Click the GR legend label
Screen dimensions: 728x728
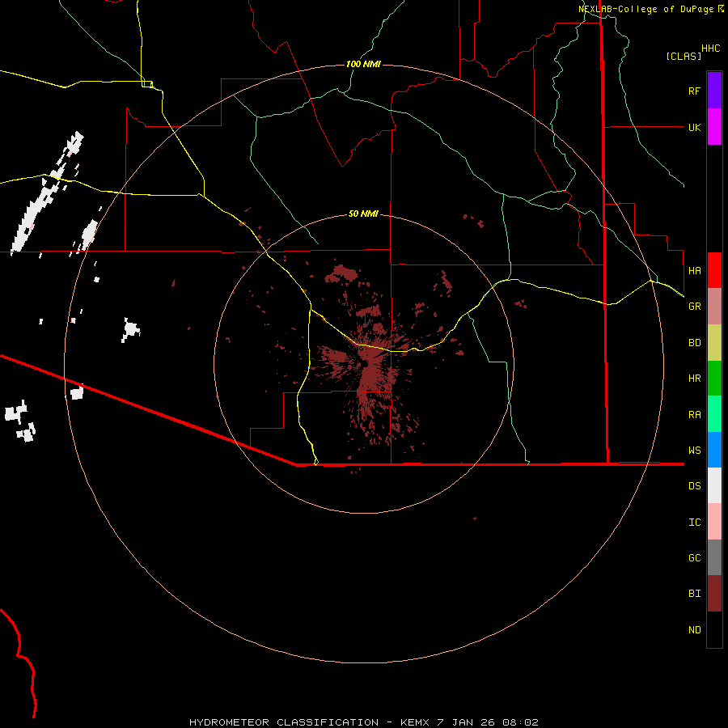[x=694, y=307]
